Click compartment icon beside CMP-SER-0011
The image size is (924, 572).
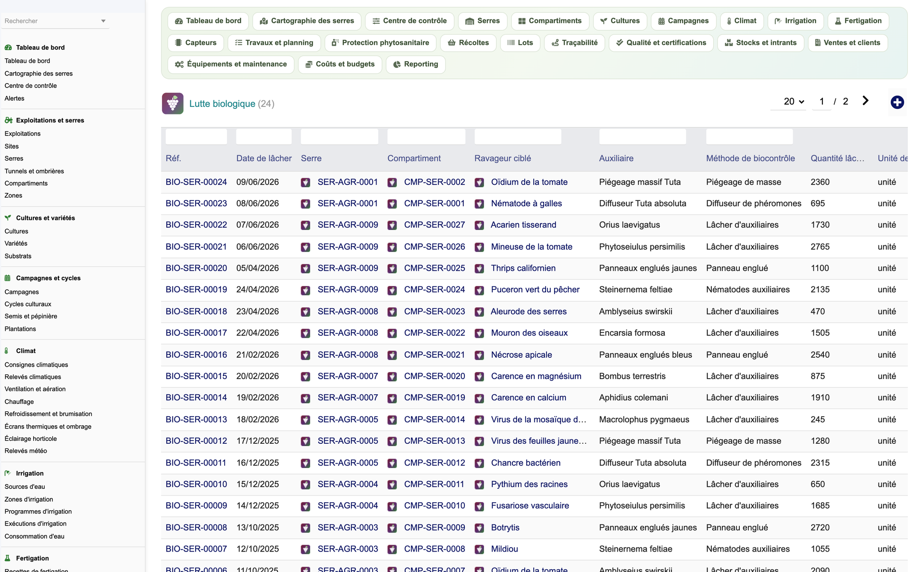(392, 485)
